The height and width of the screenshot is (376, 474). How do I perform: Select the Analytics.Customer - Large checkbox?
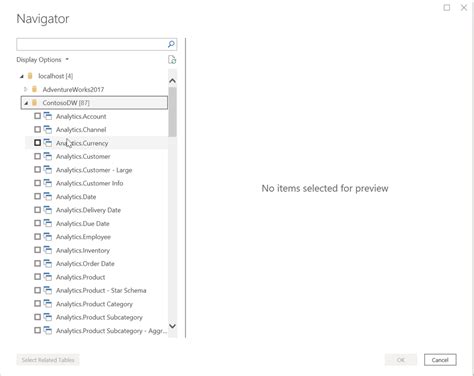(37, 170)
